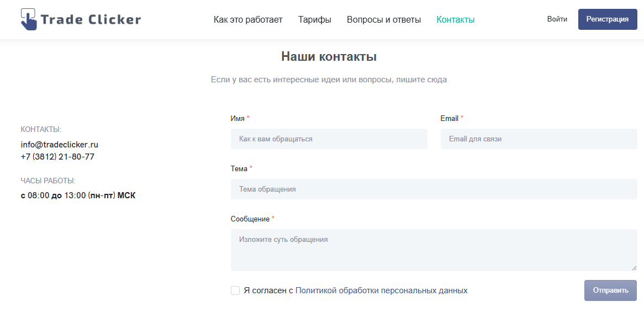The width and height of the screenshot is (644, 312).
Task: Submit the form with Отправить
Action: (610, 290)
